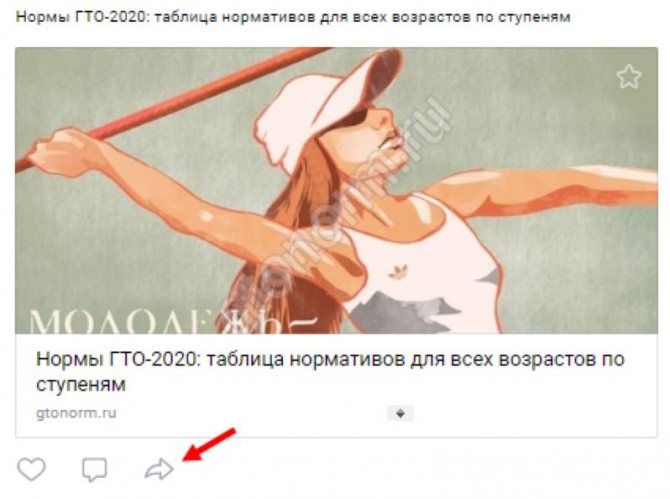Like the post with the heart icon

(x=31, y=469)
